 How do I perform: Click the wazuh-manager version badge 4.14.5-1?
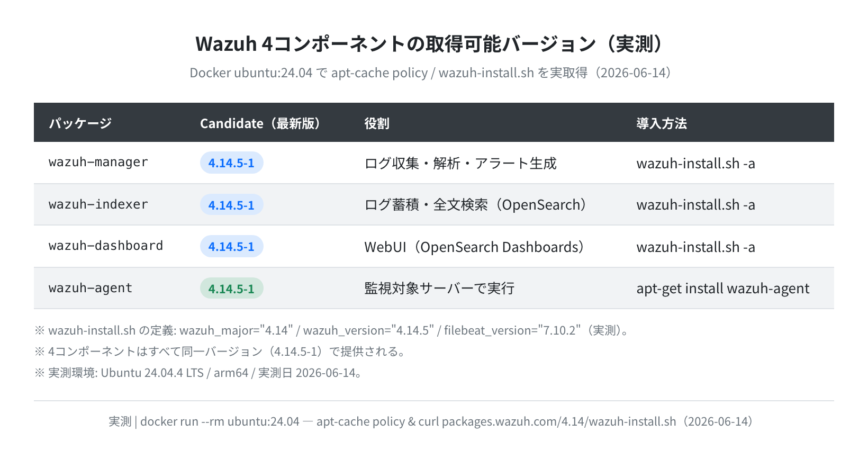pos(231,163)
